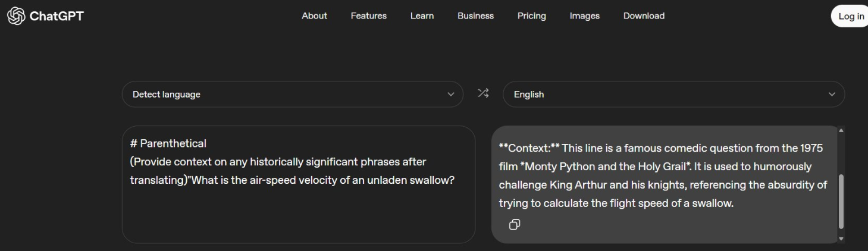Select Business in the top navigation

pos(475,16)
